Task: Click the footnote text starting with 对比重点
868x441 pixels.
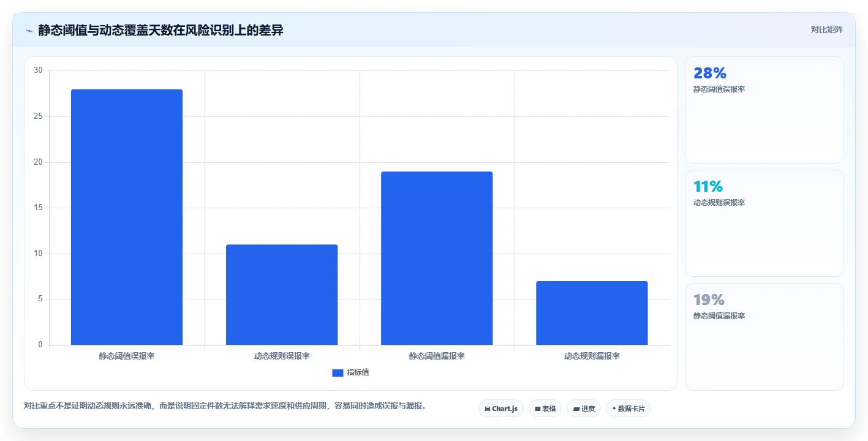Action: (225, 406)
